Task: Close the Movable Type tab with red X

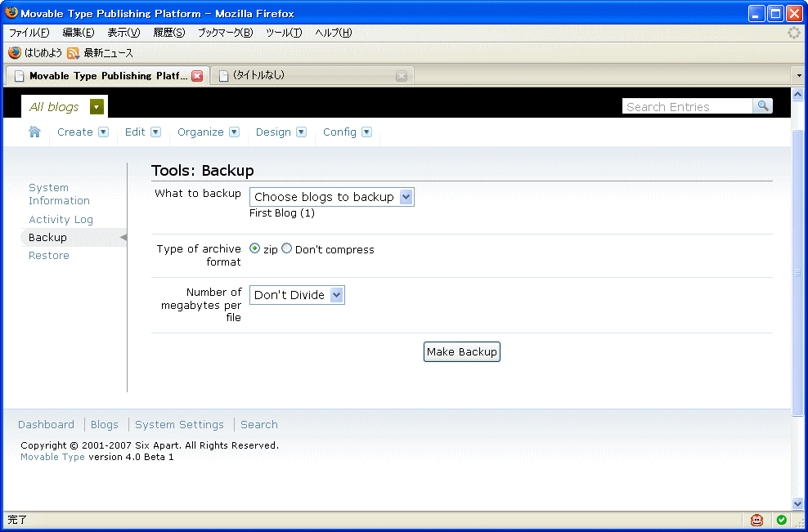Action: pyautogui.click(x=197, y=76)
